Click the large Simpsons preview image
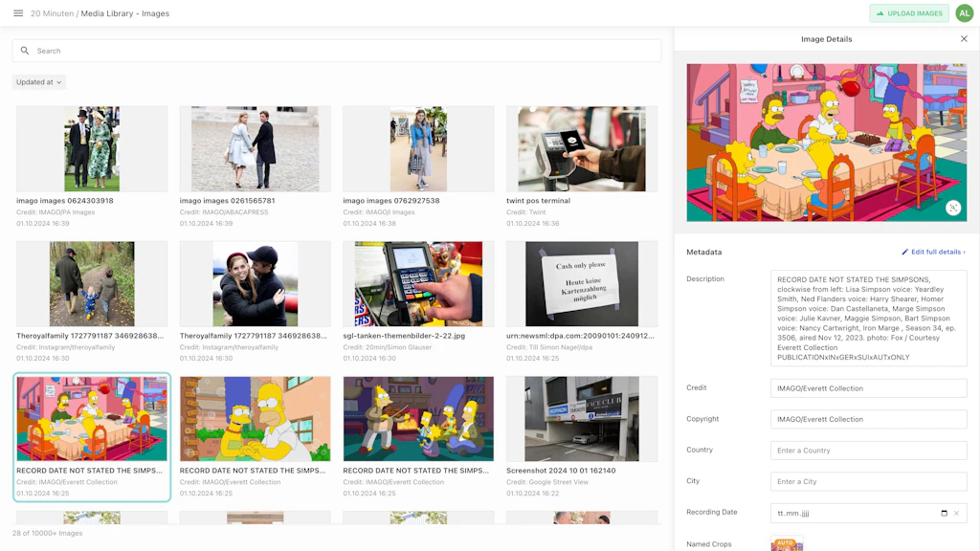 pyautogui.click(x=826, y=143)
